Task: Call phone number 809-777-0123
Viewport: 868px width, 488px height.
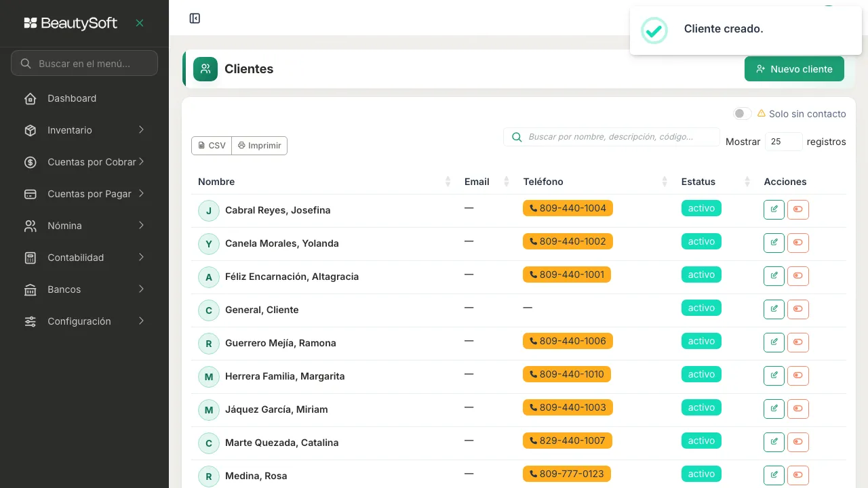Action: (567, 474)
